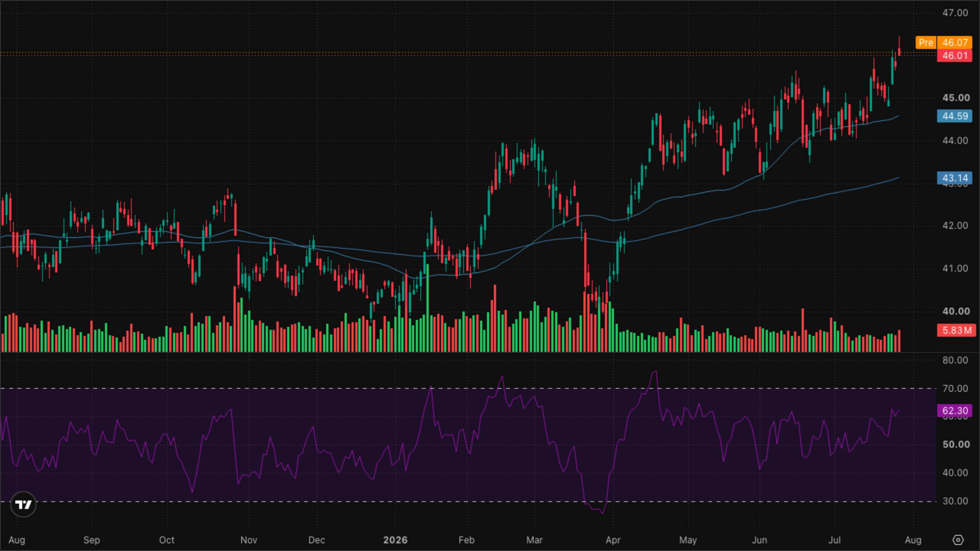Click the 80.00 RSI scale label

click(955, 360)
